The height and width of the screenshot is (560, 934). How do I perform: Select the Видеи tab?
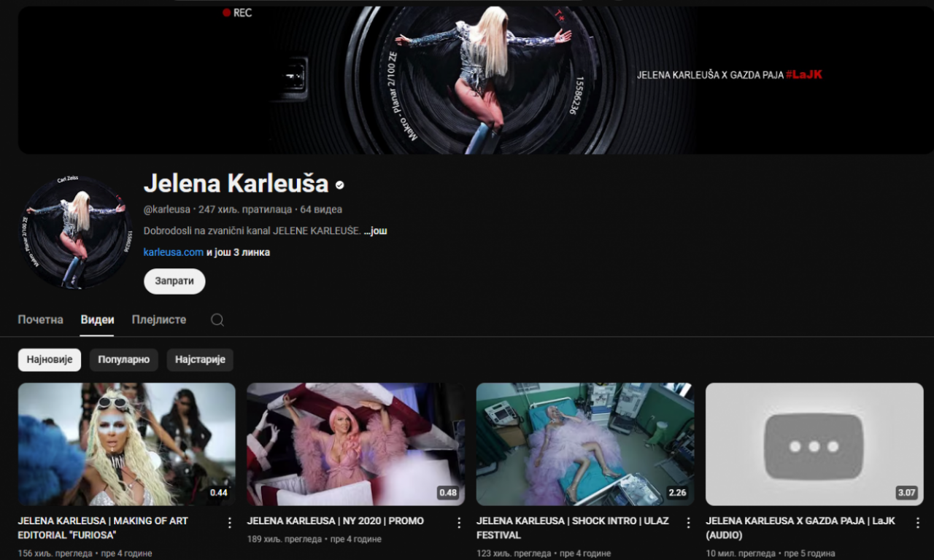click(x=97, y=319)
